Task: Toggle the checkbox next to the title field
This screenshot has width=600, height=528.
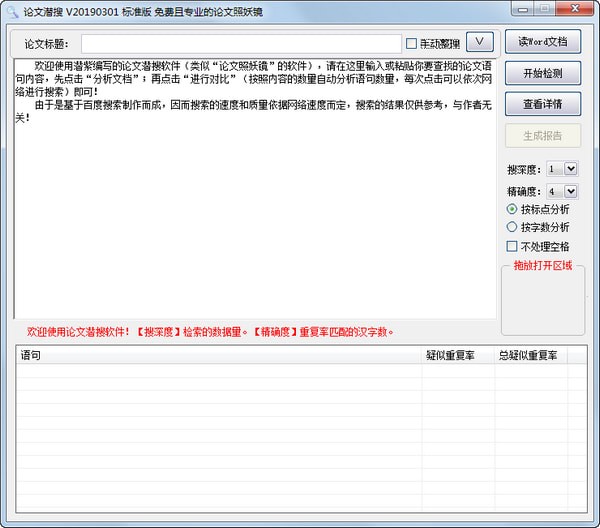Action: click(411, 43)
